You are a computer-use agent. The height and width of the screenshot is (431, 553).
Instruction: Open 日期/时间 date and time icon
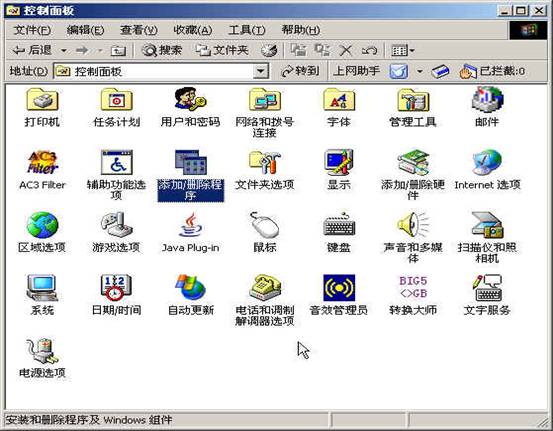116,288
